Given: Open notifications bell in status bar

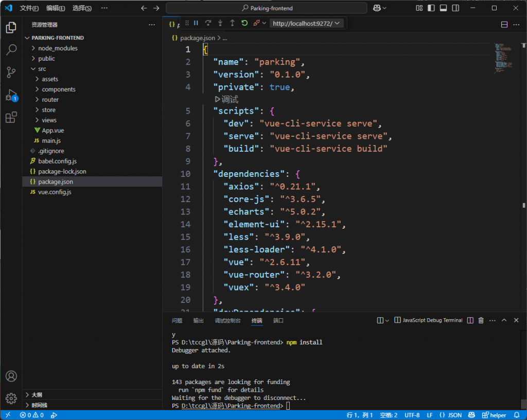Looking at the screenshot, I should [x=517, y=415].
